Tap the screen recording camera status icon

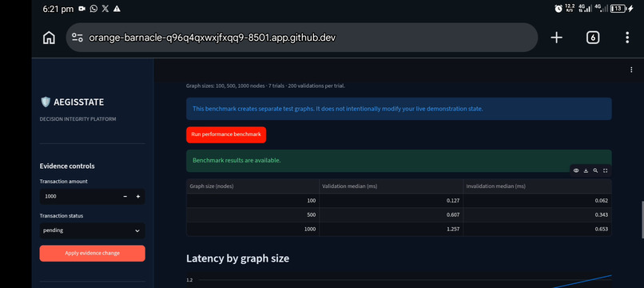pos(81,9)
